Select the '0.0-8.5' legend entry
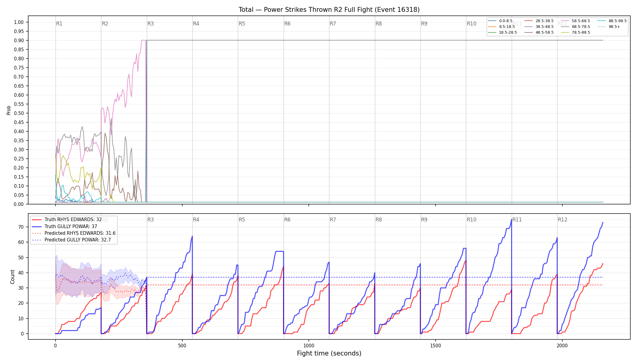This screenshot has width=637, height=364. pyautogui.click(x=500, y=21)
